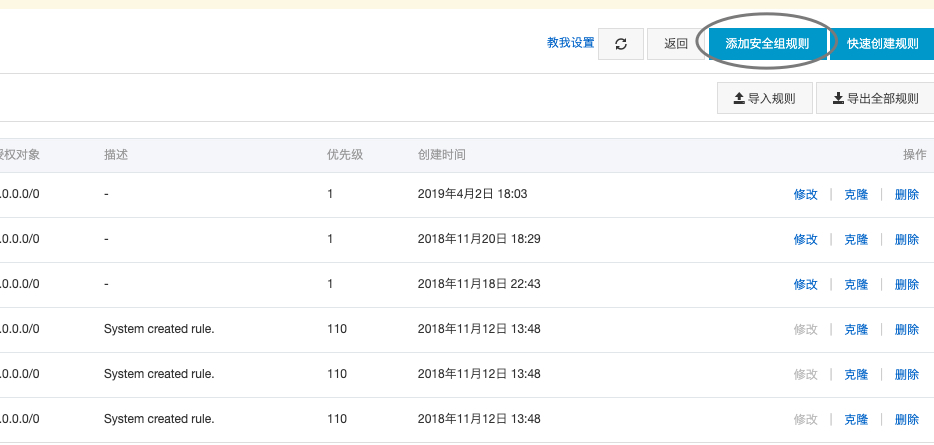This screenshot has height=445, width=934.
Task: Clone the rule created 2018年11月20日 18:29
Action: pos(856,240)
